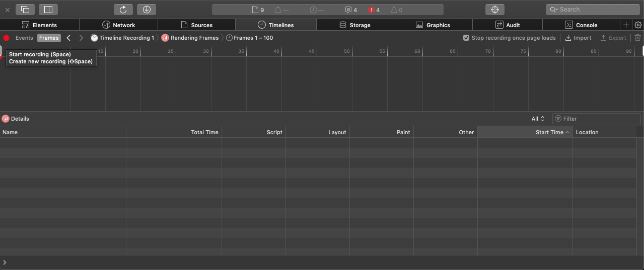
Task: Open the Audit tab
Action: (x=508, y=25)
